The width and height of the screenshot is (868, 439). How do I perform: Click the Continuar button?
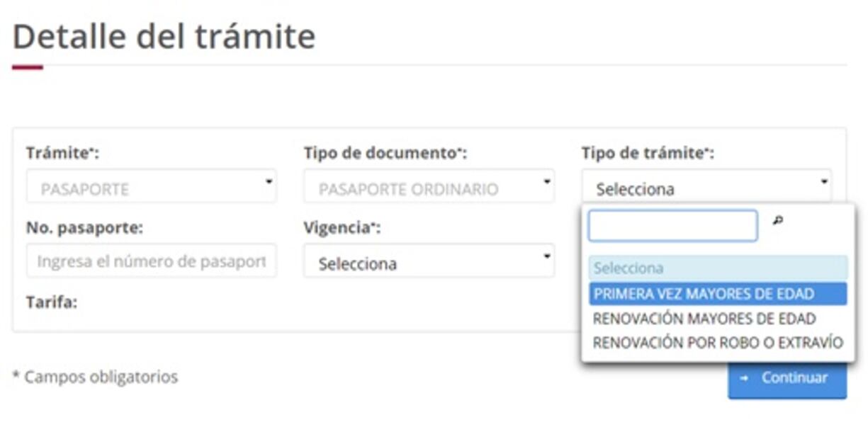[787, 378]
